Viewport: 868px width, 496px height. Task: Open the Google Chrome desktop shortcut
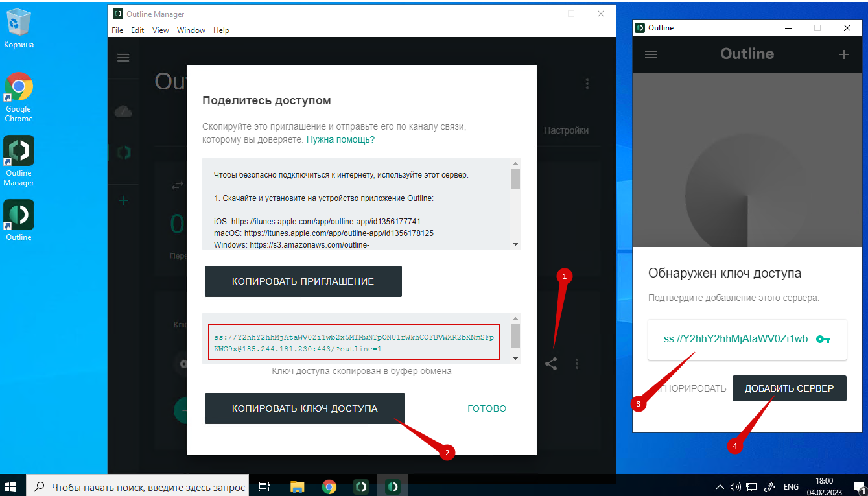click(19, 97)
